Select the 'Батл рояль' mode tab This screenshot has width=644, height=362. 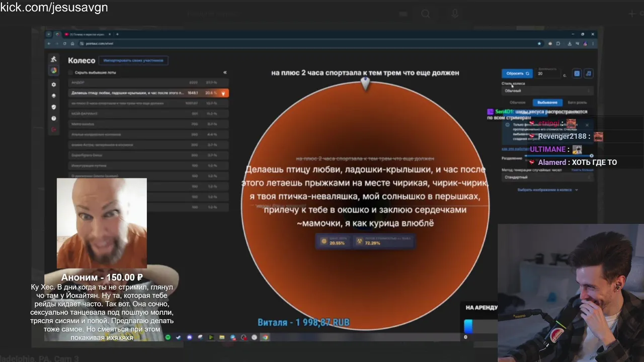[x=577, y=103]
